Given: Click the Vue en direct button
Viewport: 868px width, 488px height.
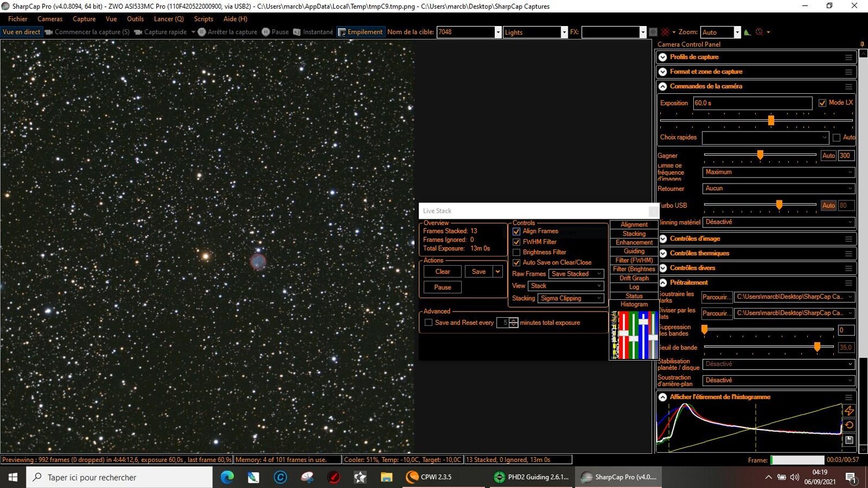Looking at the screenshot, I should pyautogui.click(x=21, y=32).
